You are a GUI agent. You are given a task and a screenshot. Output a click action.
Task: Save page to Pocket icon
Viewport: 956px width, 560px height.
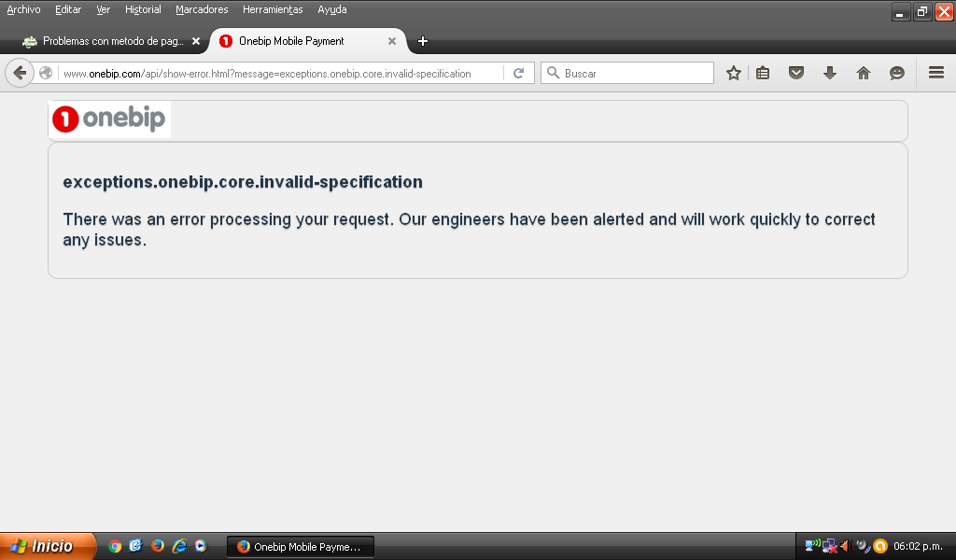[796, 73]
